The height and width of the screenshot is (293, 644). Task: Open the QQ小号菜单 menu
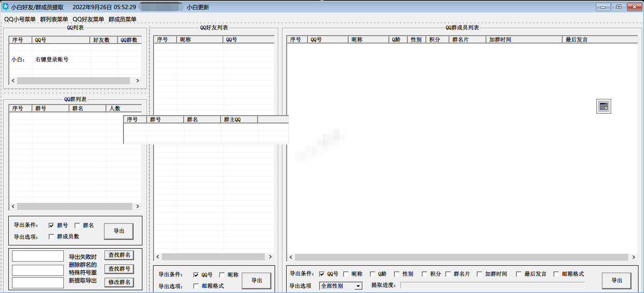(x=20, y=19)
